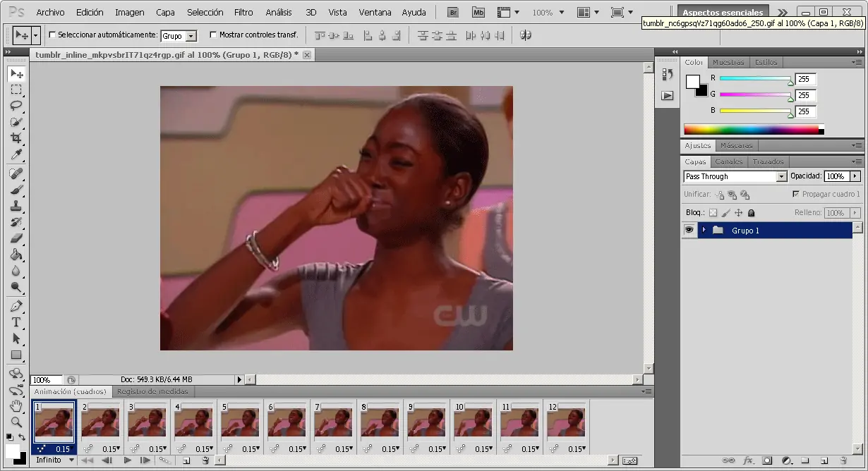Select animation frame 5 thumbnail
The width and height of the screenshot is (868, 471).
[241, 423]
